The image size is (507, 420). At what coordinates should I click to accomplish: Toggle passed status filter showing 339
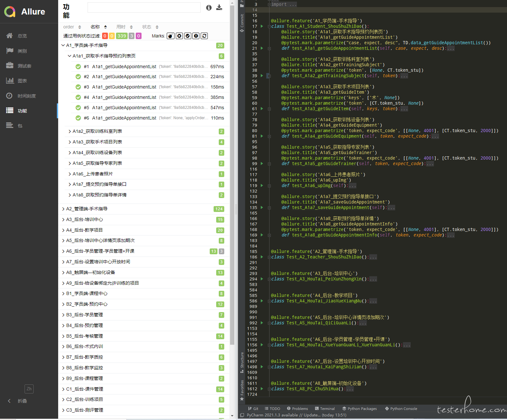click(x=122, y=36)
